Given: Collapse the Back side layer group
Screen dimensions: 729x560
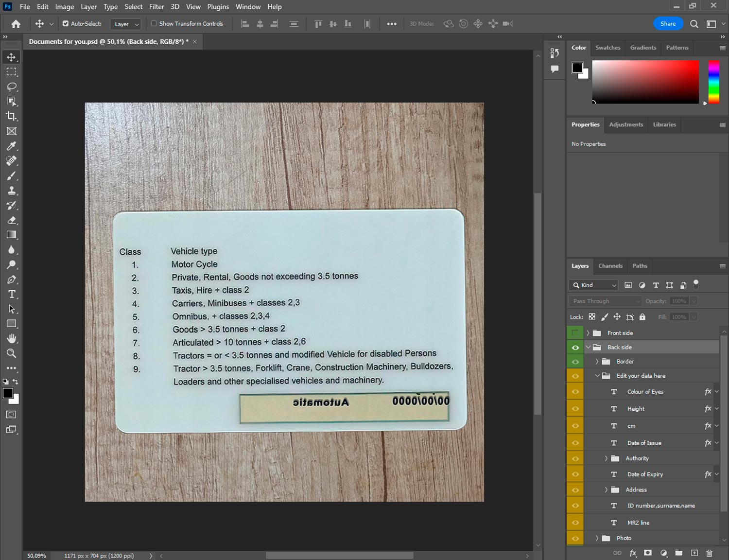Looking at the screenshot, I should (x=588, y=347).
